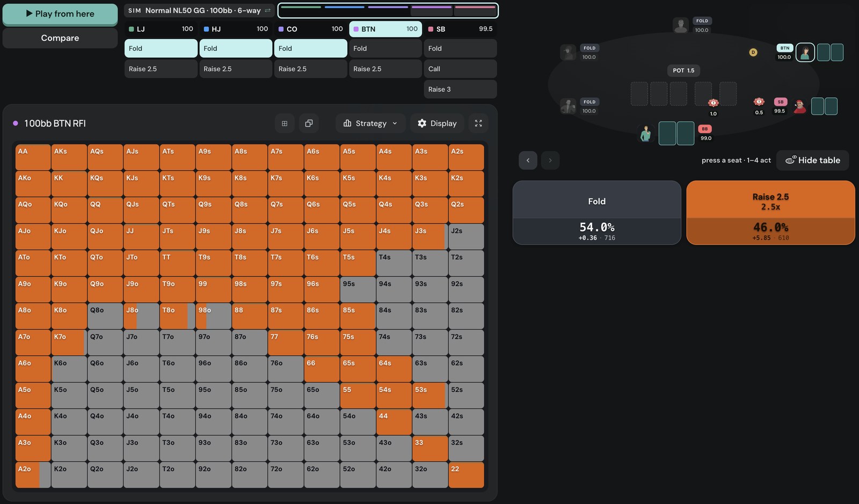
Task: Choose Raise 2.5 under LJ
Action: tap(161, 69)
